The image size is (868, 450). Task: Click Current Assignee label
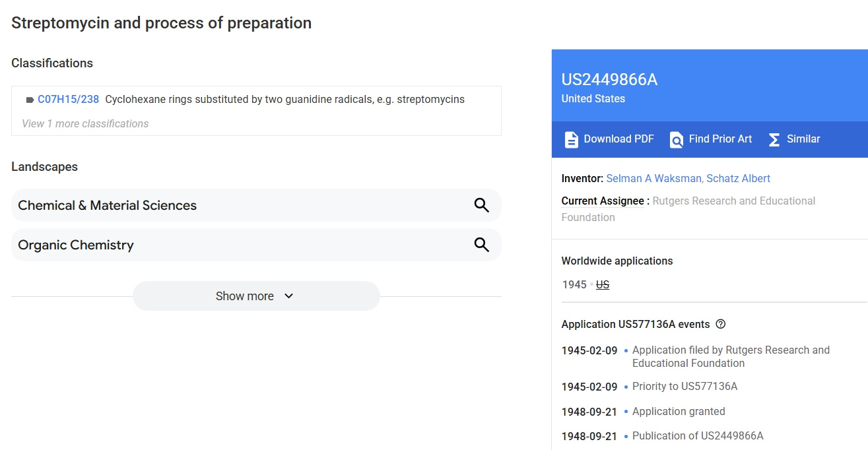(603, 201)
